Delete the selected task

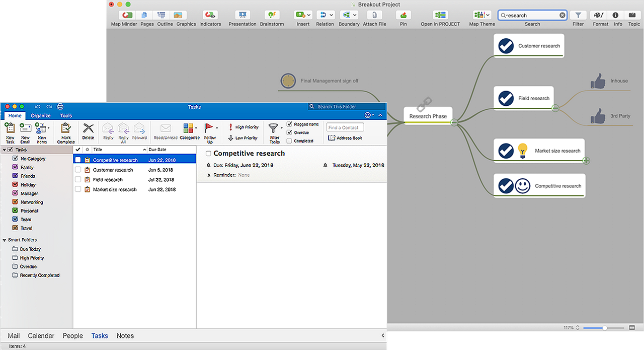pos(88,129)
